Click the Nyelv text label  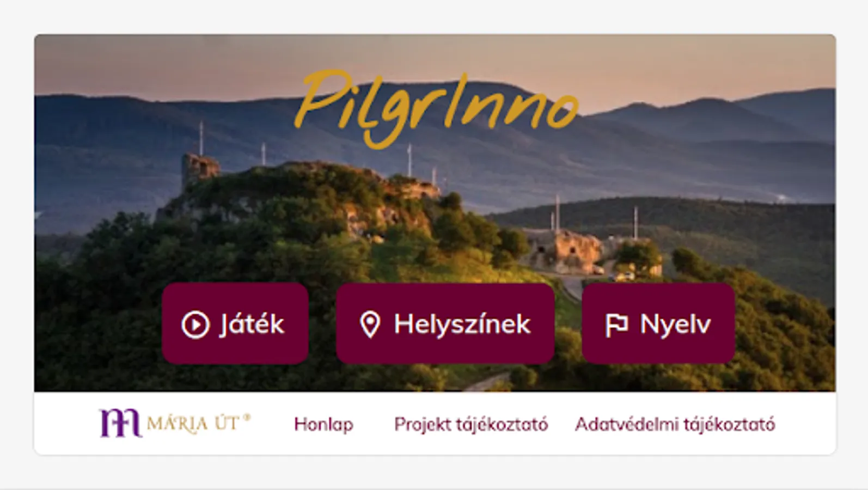675,324
